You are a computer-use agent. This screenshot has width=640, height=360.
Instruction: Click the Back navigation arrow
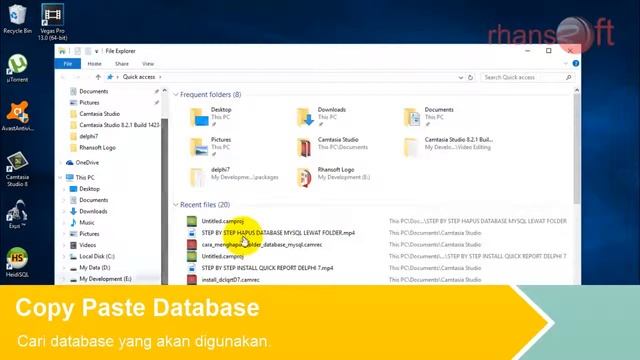(x=63, y=77)
